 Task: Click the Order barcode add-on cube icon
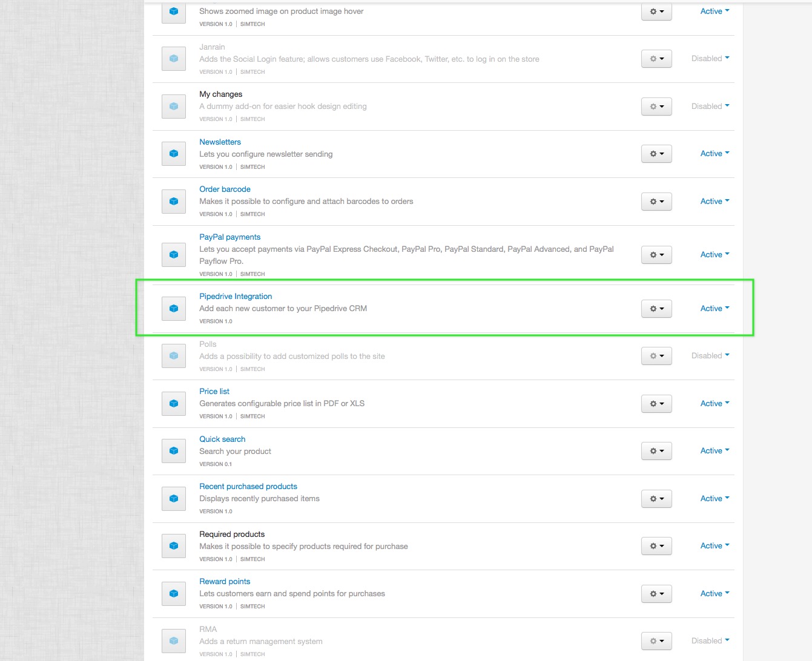[x=174, y=201]
